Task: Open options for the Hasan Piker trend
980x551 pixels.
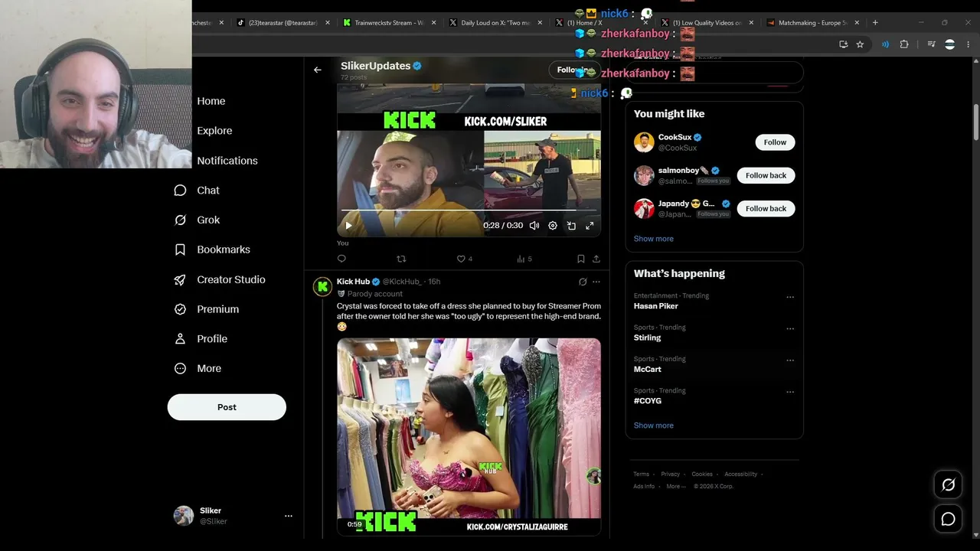Action: pyautogui.click(x=790, y=297)
